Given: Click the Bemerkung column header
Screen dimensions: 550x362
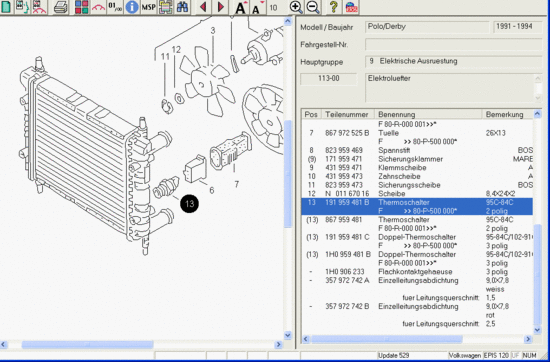Looking at the screenshot, I should [508, 114].
